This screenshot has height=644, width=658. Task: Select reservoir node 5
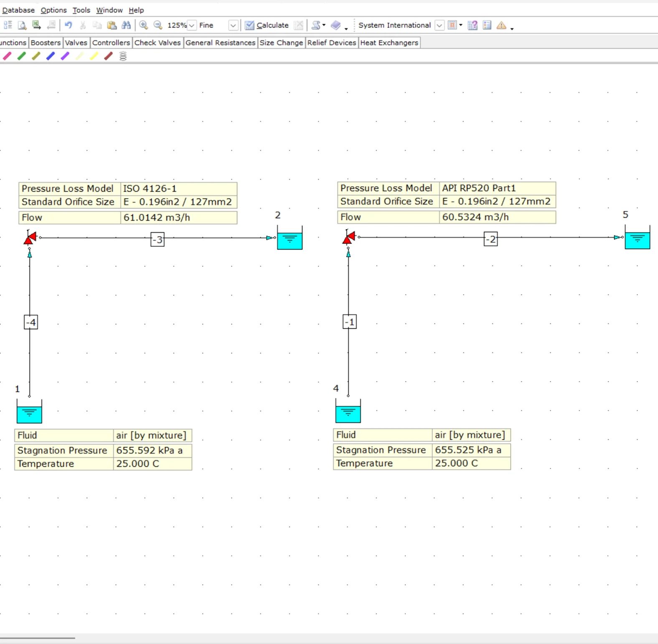pyautogui.click(x=637, y=238)
